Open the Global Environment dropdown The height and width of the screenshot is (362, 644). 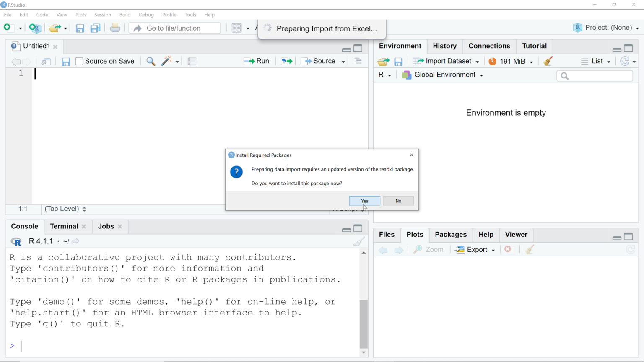(443, 75)
